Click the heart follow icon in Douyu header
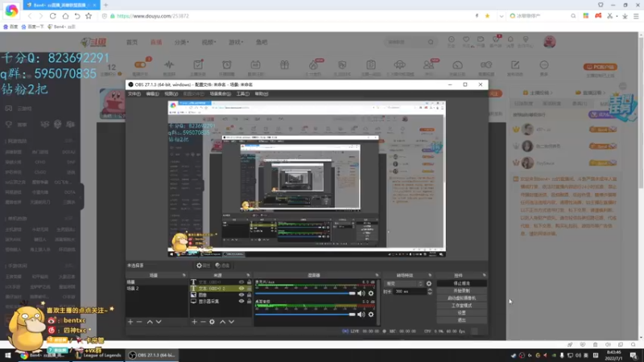The image size is (644, 362). 466,39
